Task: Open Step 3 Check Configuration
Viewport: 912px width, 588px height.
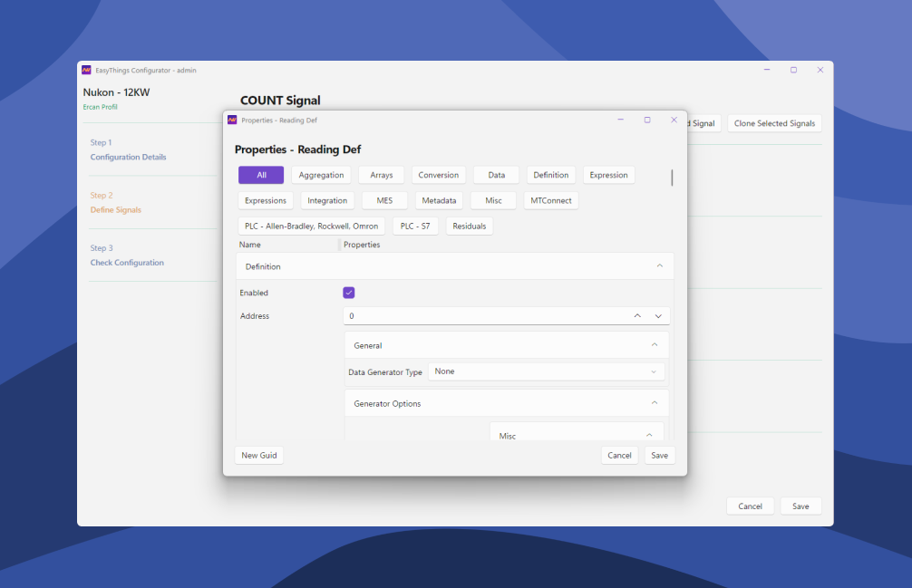Action: (x=127, y=262)
